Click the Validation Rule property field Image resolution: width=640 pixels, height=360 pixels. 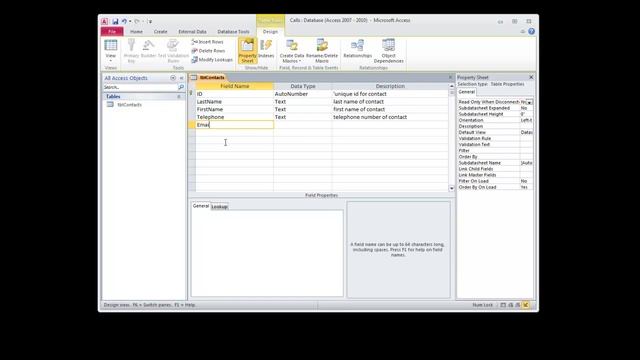pos(526,138)
